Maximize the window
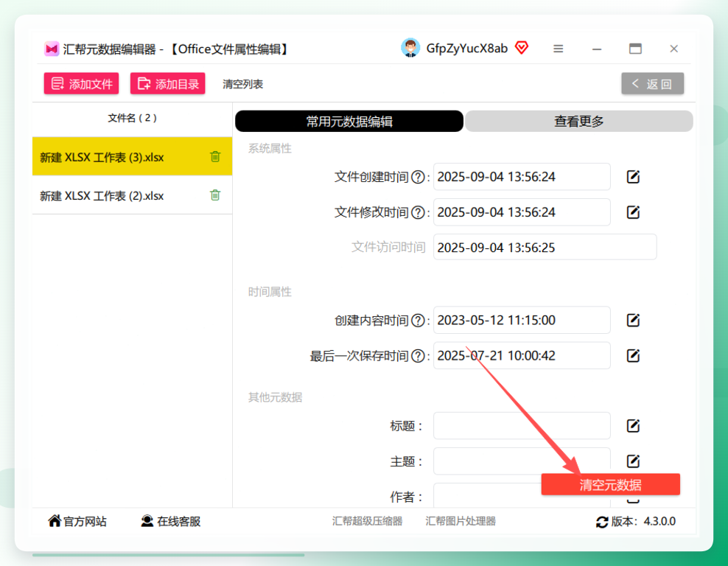Image resolution: width=728 pixels, height=566 pixels. (x=636, y=49)
